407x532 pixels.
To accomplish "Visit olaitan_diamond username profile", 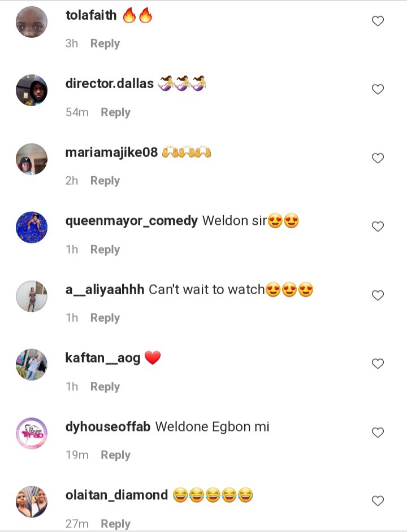I will 116,495.
